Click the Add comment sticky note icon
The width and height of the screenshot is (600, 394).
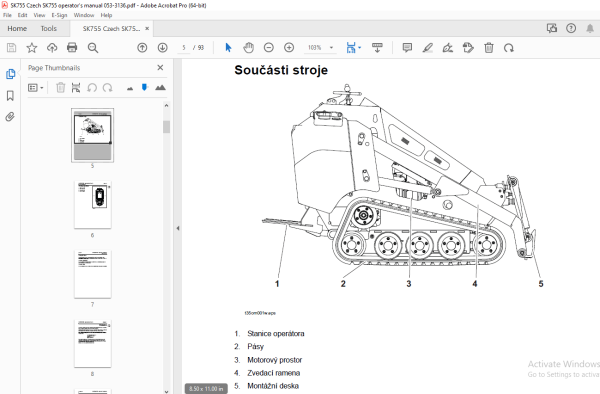407,47
